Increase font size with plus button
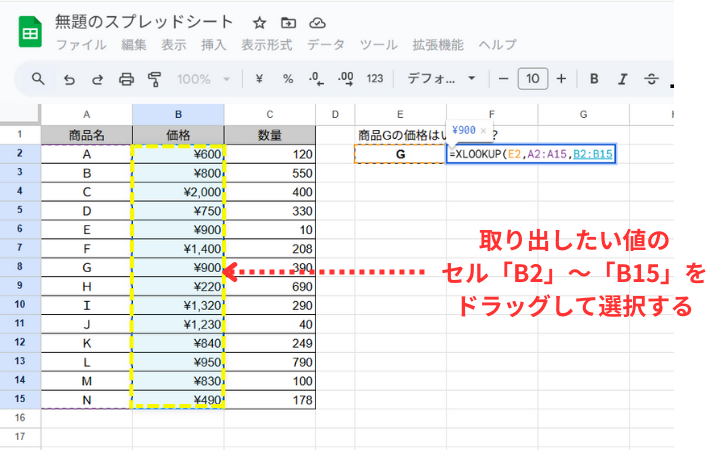 coord(561,79)
